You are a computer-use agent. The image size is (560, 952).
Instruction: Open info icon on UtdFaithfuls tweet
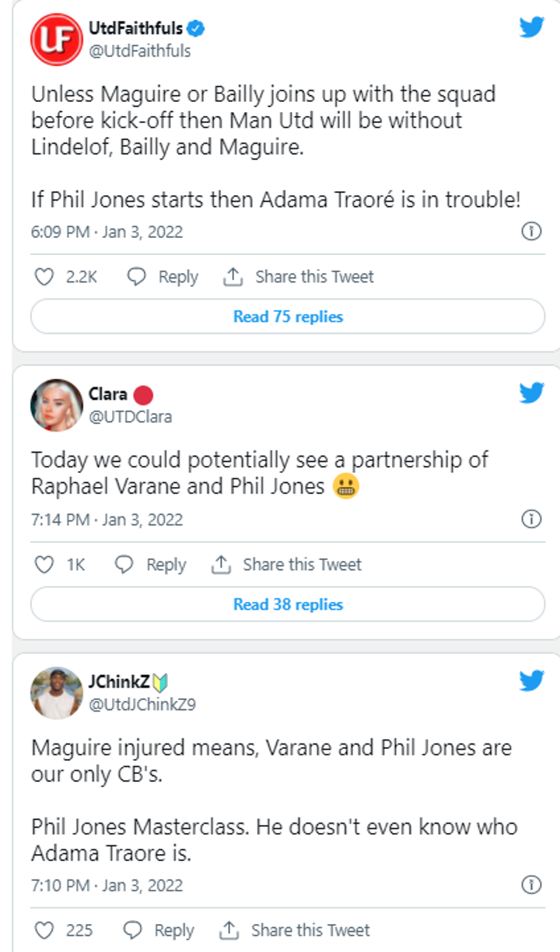coord(531,232)
